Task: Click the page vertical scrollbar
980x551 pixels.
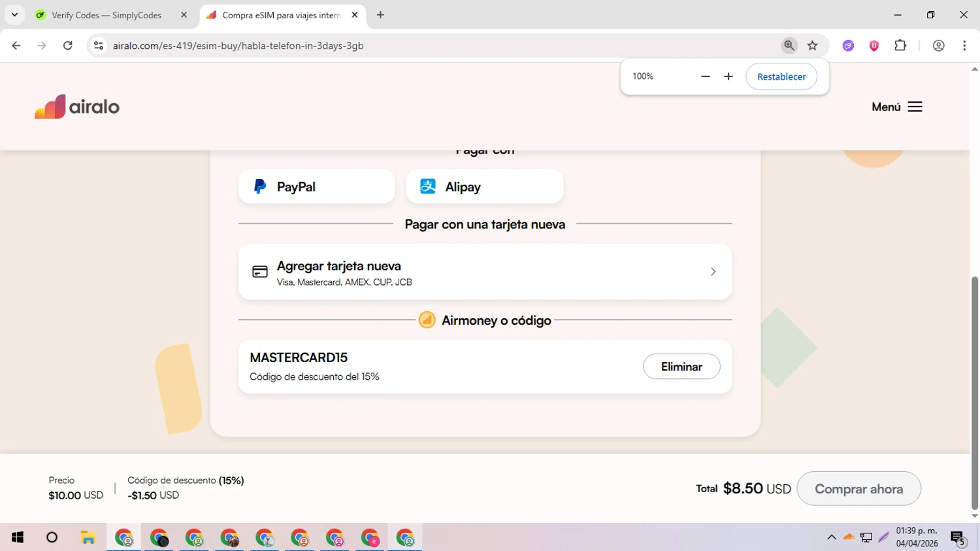Action: (x=975, y=392)
